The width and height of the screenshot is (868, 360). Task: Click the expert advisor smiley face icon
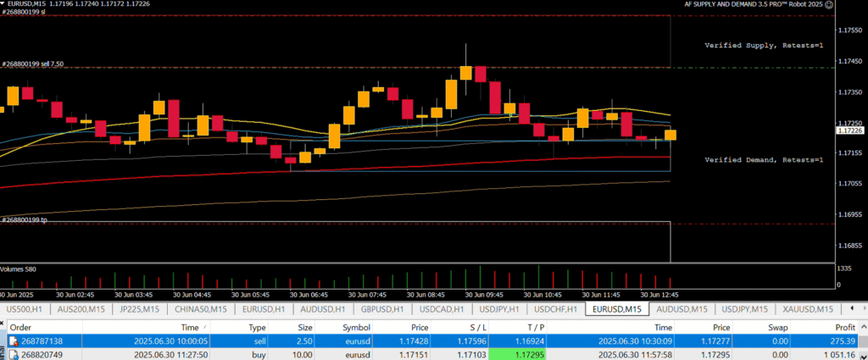click(830, 4)
